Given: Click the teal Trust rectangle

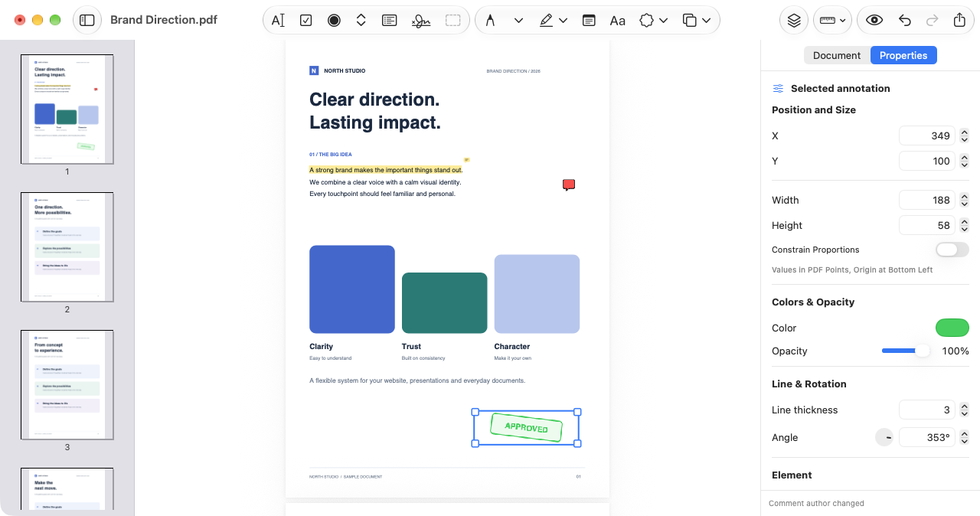Looking at the screenshot, I should point(445,303).
